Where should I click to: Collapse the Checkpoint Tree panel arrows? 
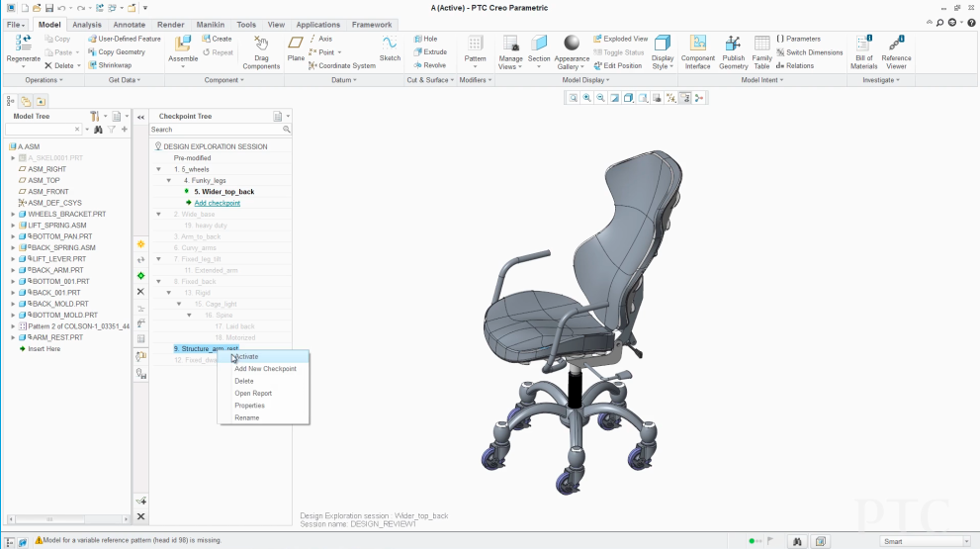140,117
